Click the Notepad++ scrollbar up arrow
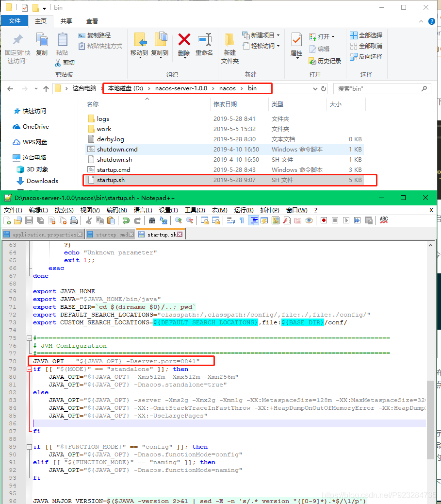 point(430,245)
